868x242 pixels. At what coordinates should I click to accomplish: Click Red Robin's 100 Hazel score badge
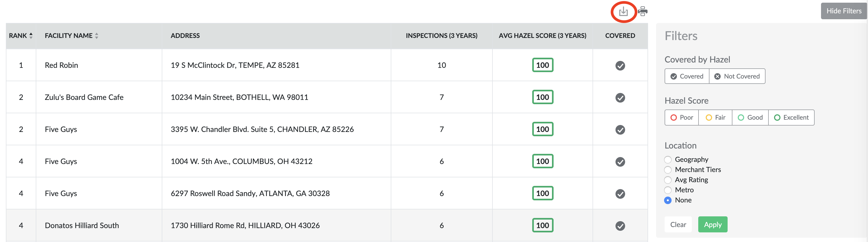tap(542, 65)
